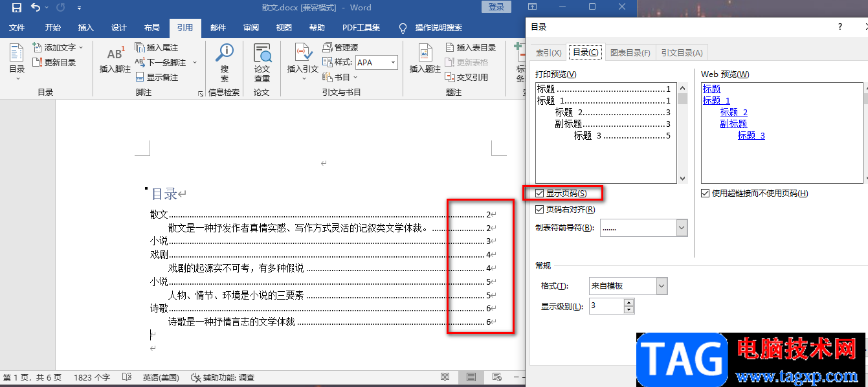Open the 文件 menu tab
868x387 pixels.
[x=17, y=28]
